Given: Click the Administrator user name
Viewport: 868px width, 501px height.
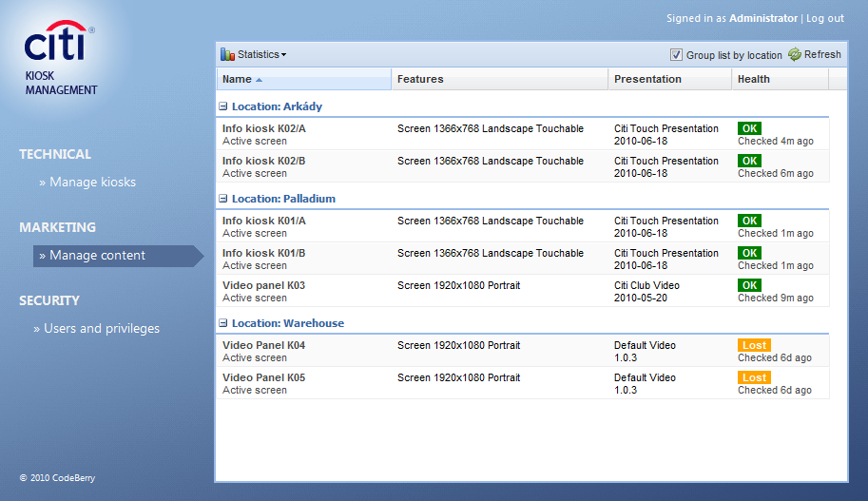Looking at the screenshot, I should pyautogui.click(x=763, y=18).
